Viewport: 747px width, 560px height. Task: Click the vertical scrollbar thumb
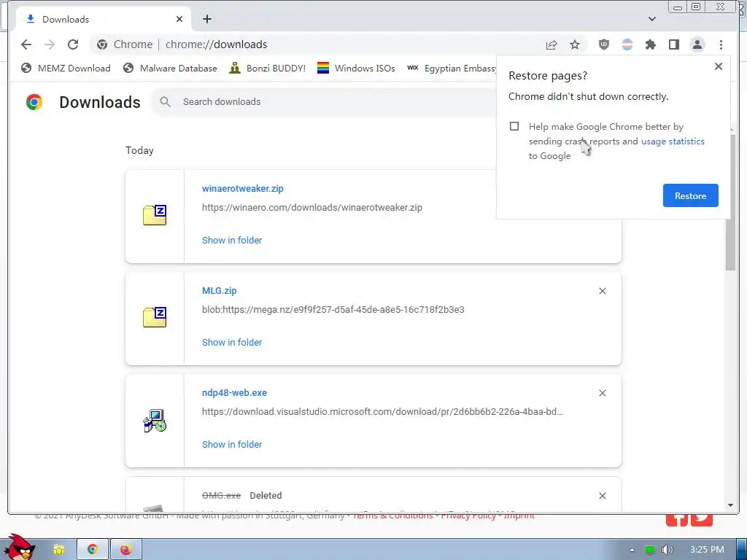coord(730,203)
